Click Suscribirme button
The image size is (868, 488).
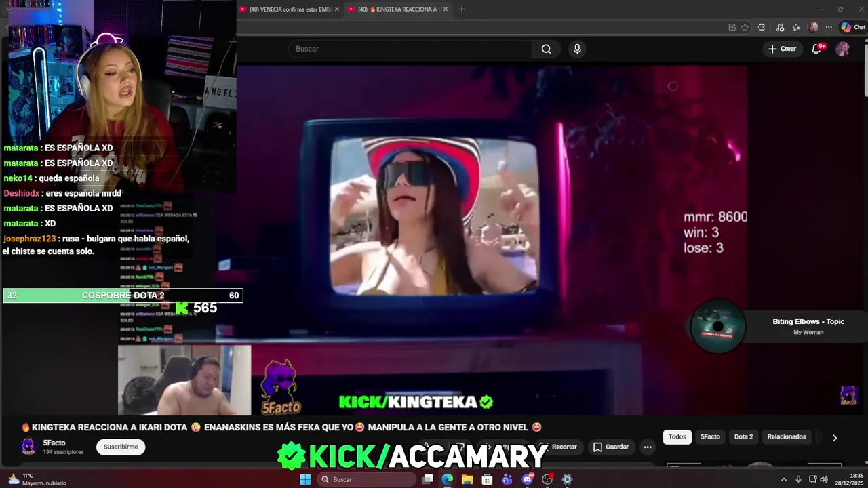pyautogui.click(x=121, y=447)
